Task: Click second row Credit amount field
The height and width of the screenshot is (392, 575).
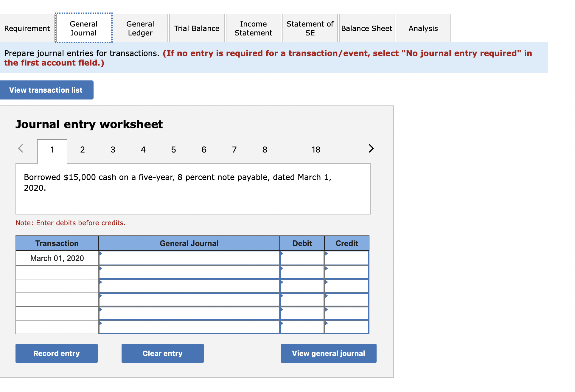Action: pyautogui.click(x=347, y=272)
